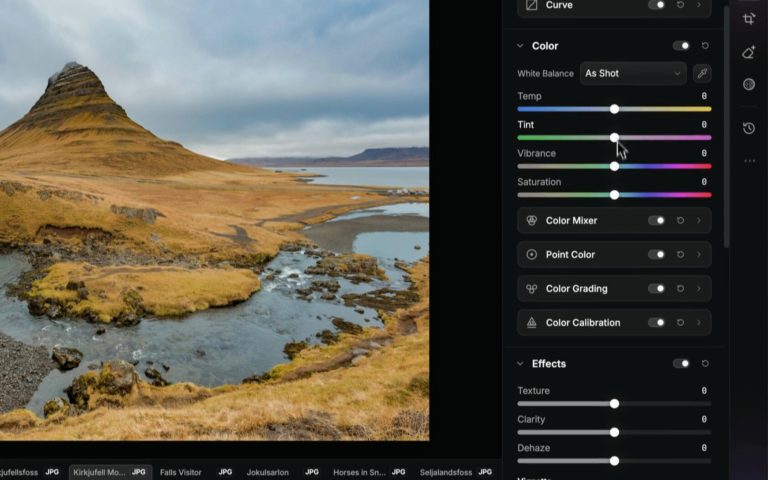
Task: Select the Crop tool in right sidebar
Action: (x=748, y=19)
